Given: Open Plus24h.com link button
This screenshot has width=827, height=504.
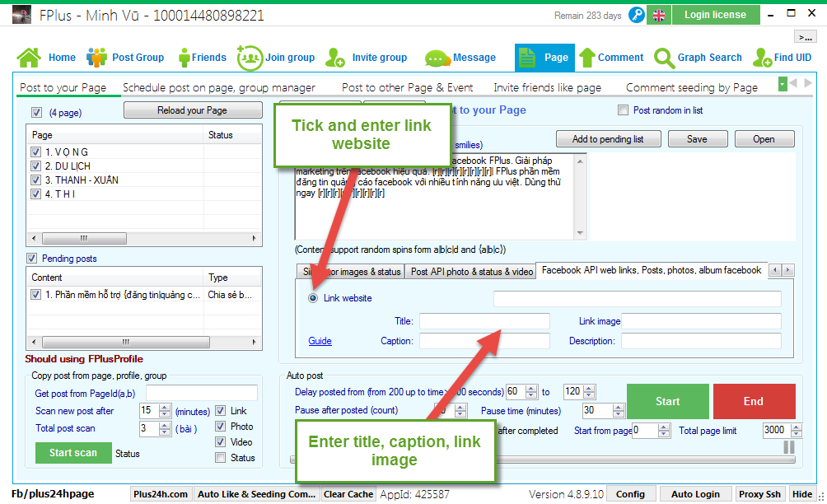Looking at the screenshot, I should 161,494.
